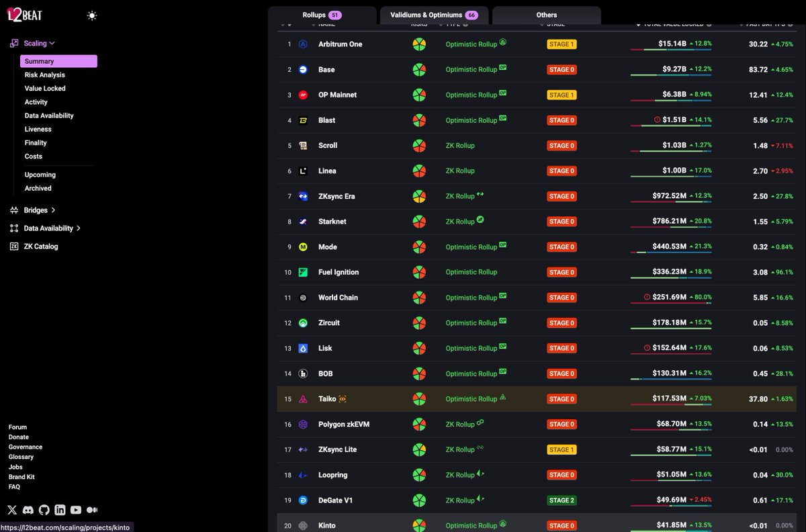The width and height of the screenshot is (806, 532).
Task: Select Summary in the Scaling menu
Action: pyautogui.click(x=58, y=61)
